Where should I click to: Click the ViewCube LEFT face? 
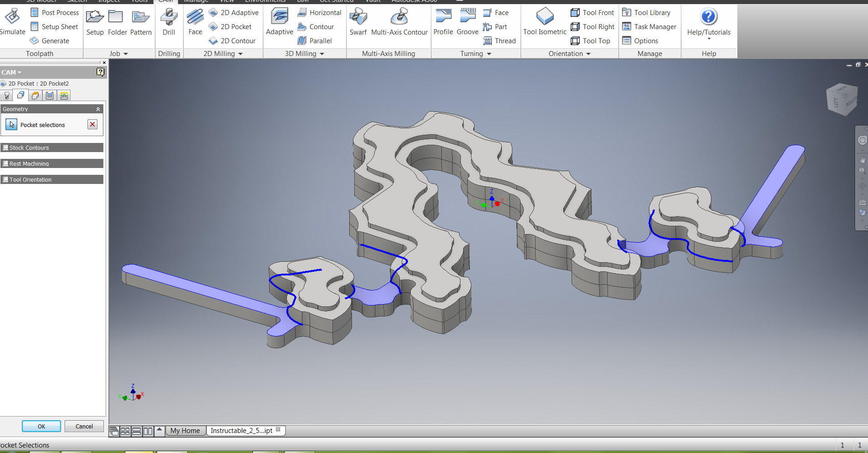click(836, 102)
